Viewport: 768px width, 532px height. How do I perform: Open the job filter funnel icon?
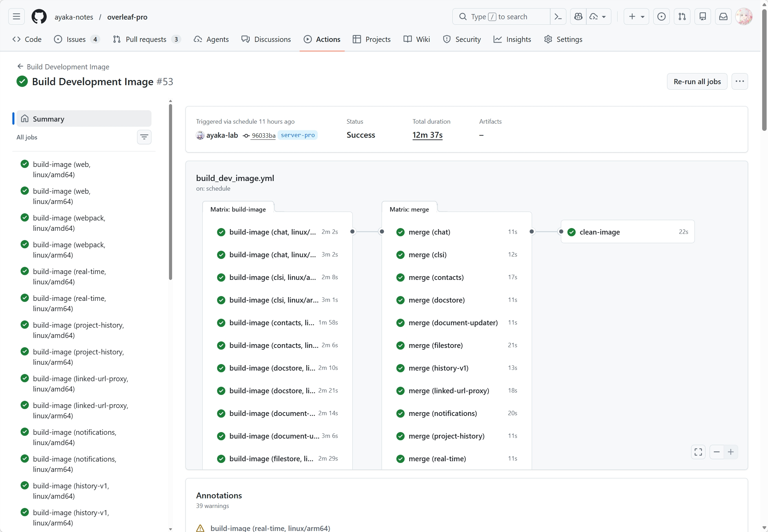click(x=144, y=137)
